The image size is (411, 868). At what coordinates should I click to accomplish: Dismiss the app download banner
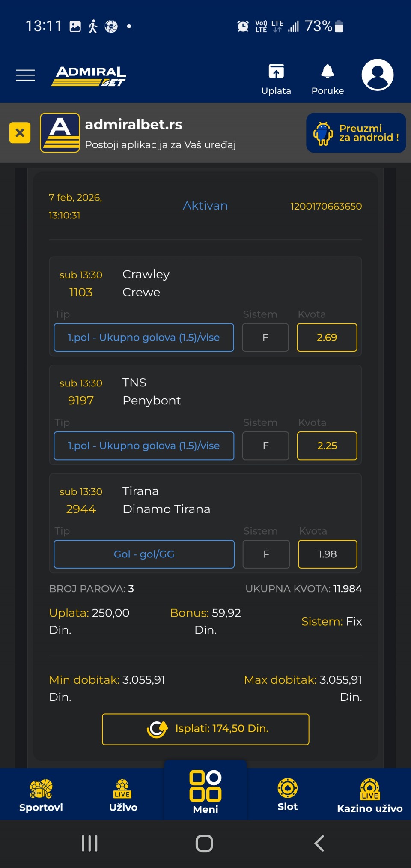point(20,133)
